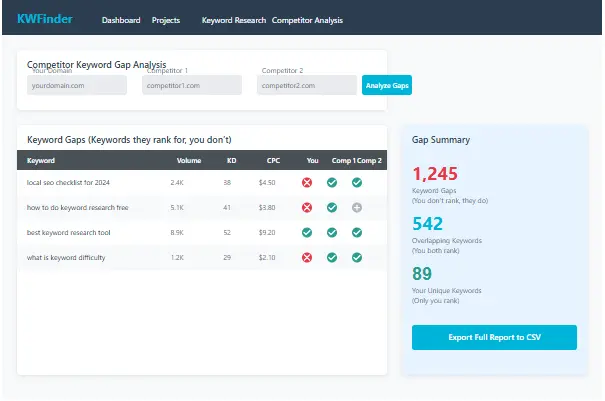The image size is (605, 401).
Task: Click Comp 2 check for local seo checklist
Action: point(357,183)
